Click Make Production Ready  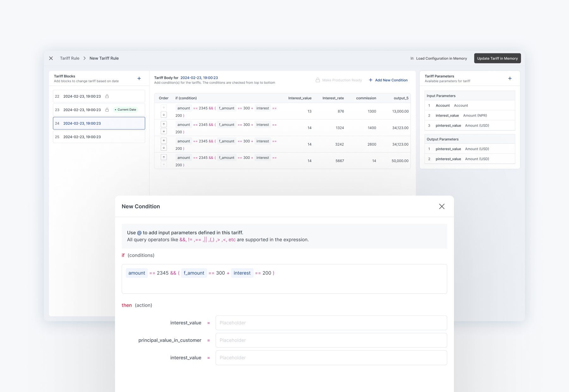pyautogui.click(x=339, y=80)
